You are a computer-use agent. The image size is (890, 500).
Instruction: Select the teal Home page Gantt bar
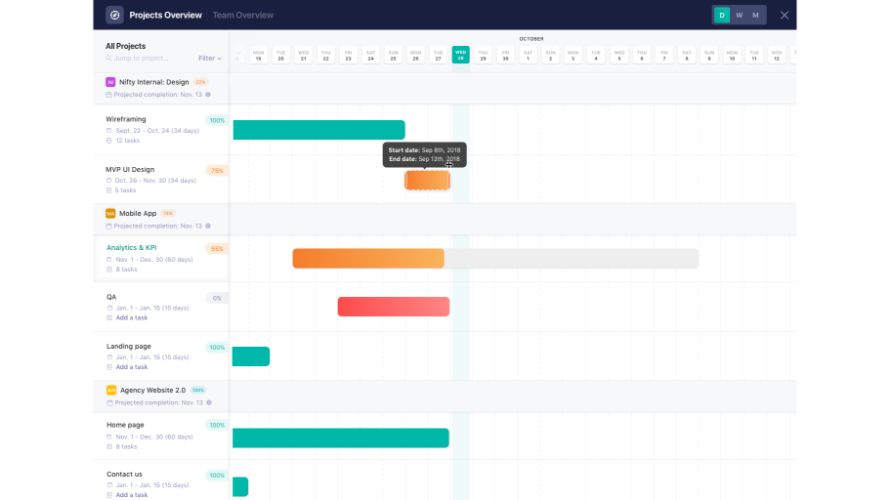pyautogui.click(x=341, y=438)
